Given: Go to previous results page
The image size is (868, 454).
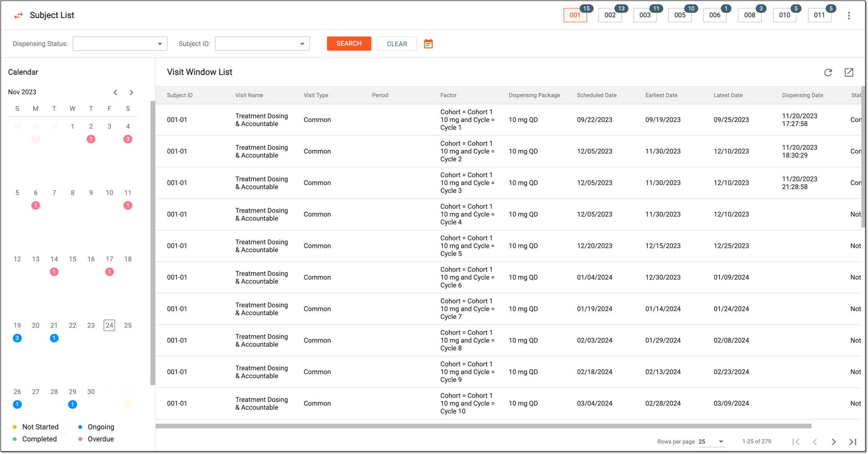Looking at the screenshot, I should point(815,442).
